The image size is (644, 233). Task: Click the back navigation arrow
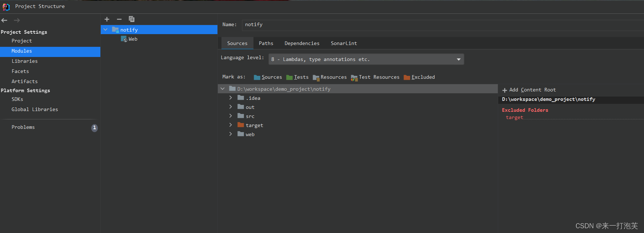tap(4, 20)
